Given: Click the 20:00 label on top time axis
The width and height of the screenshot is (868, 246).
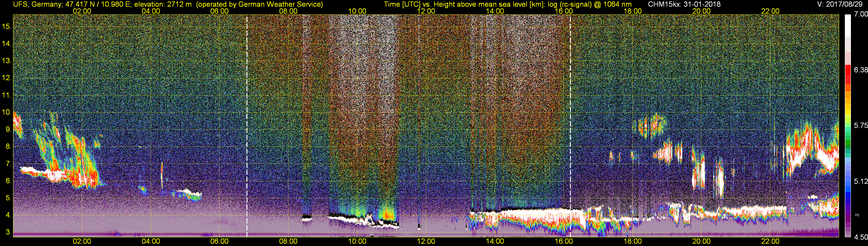Looking at the screenshot, I should [x=702, y=11].
